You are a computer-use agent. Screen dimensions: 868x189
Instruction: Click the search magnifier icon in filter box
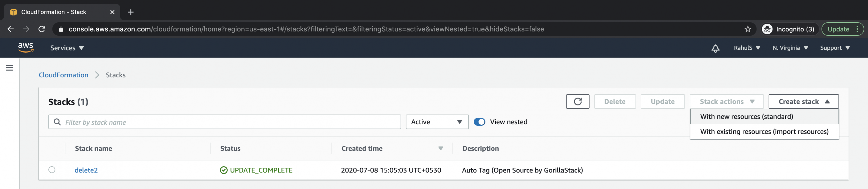tap(57, 122)
